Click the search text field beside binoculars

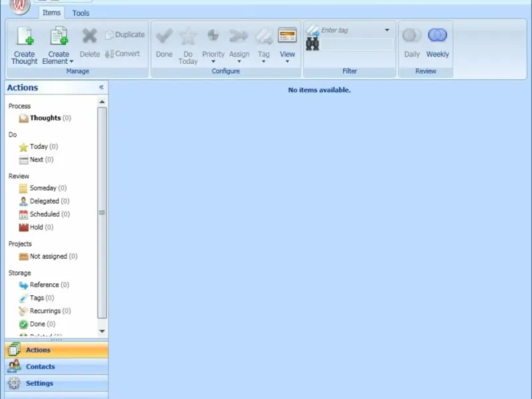357,44
